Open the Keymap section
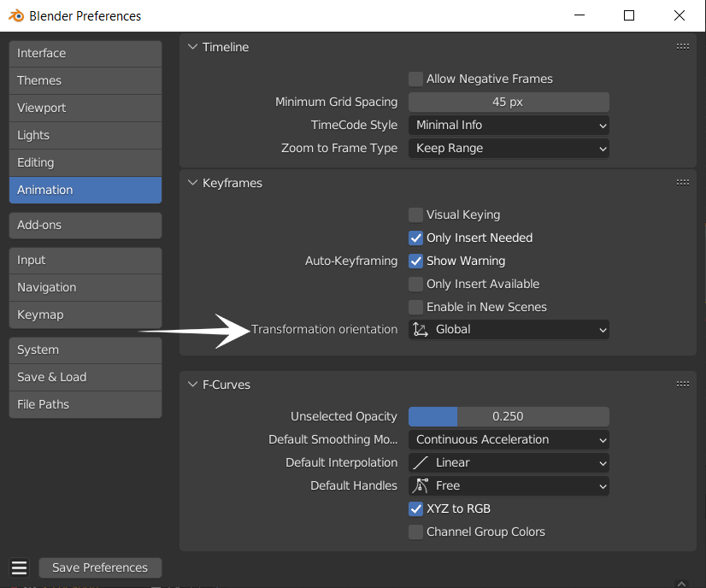 [x=85, y=315]
